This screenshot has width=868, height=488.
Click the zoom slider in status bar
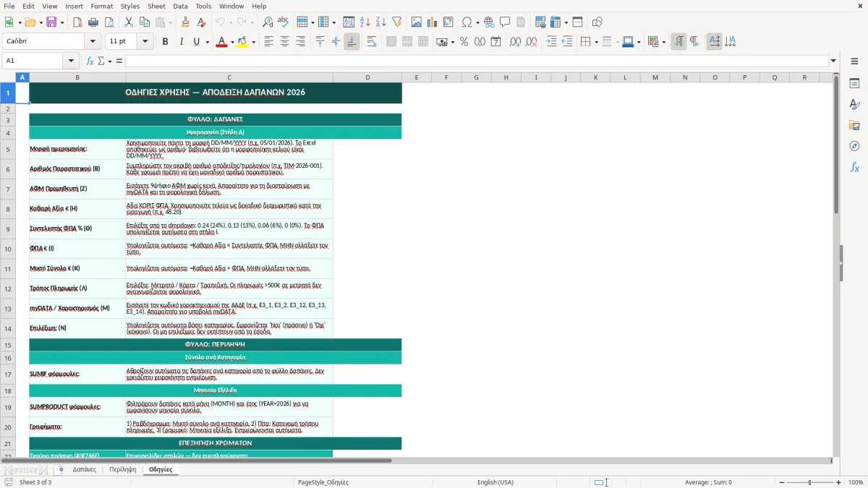(809, 482)
